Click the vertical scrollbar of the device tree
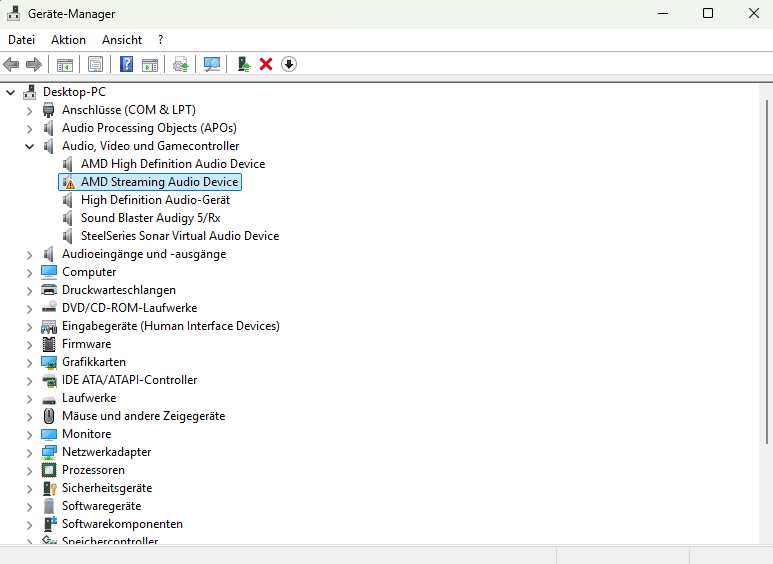This screenshot has width=773, height=564. (x=767, y=271)
